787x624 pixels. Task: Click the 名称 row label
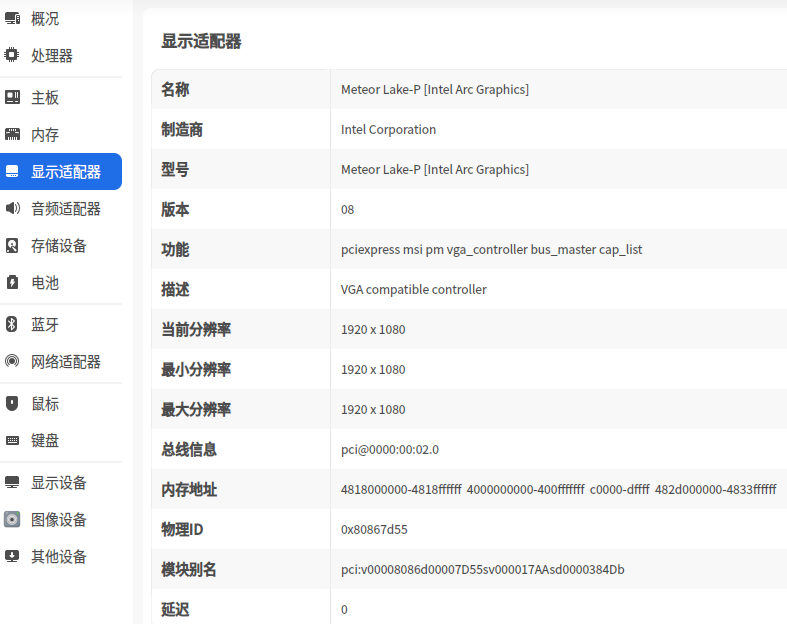175,89
